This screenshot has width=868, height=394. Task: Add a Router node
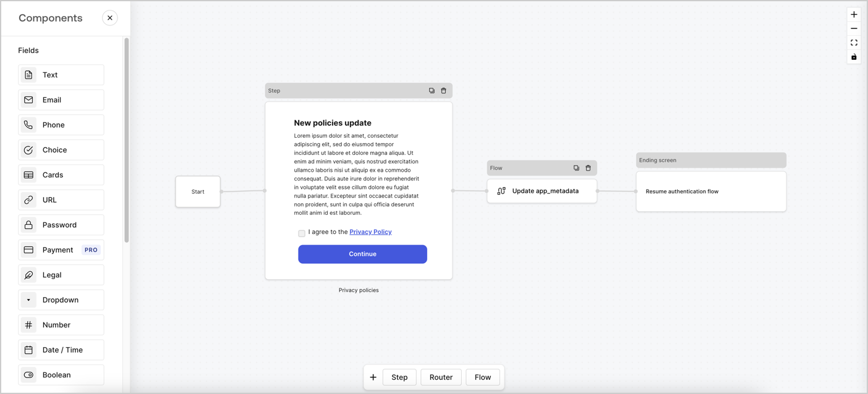pyautogui.click(x=441, y=377)
